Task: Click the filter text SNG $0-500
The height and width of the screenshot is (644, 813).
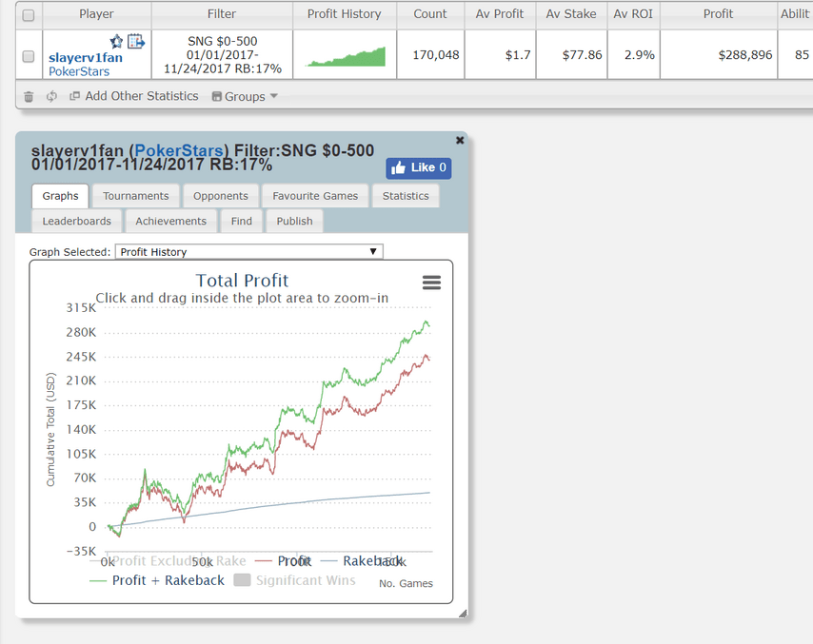Action: click(223, 42)
